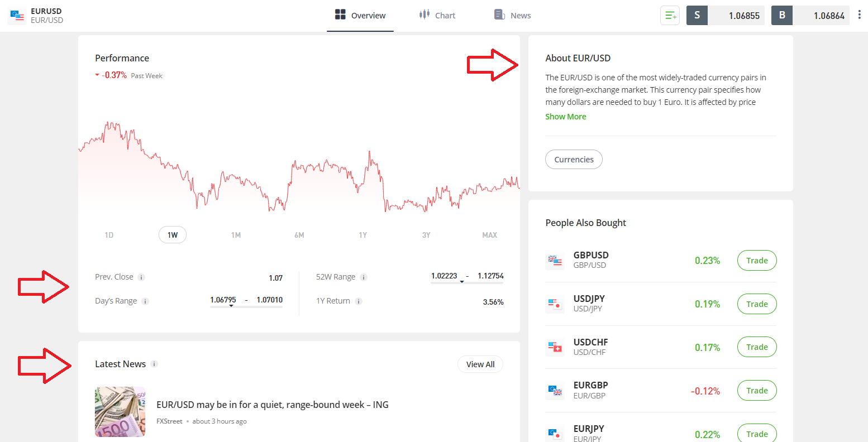Click the EURUSD flag icon in header
Viewport: 868px width, 442px height.
pyautogui.click(x=17, y=16)
